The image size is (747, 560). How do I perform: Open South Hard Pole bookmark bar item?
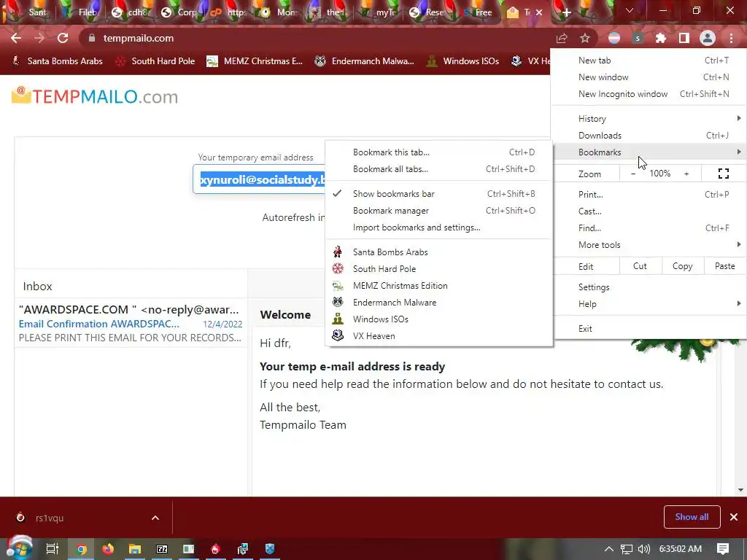click(x=155, y=61)
